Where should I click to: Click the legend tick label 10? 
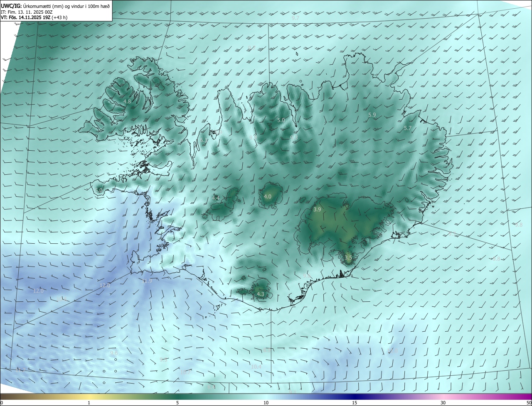tap(266, 403)
